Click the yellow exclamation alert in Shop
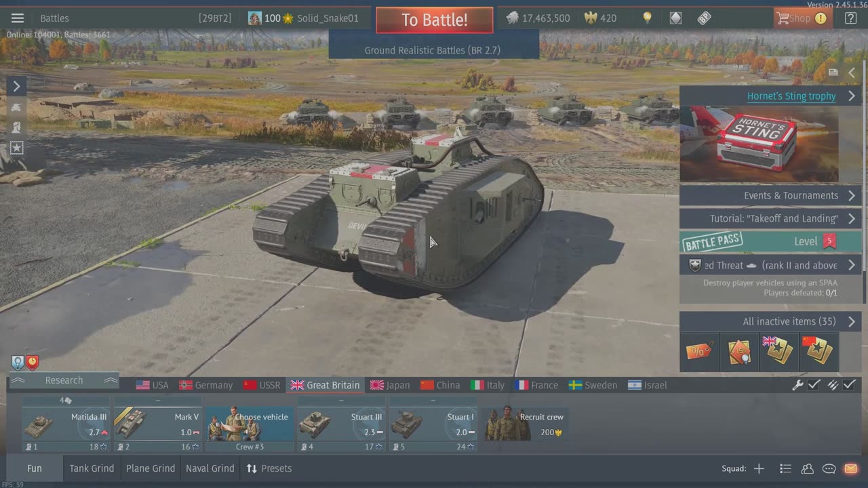Screen dimensions: 868x488 (821, 18)
